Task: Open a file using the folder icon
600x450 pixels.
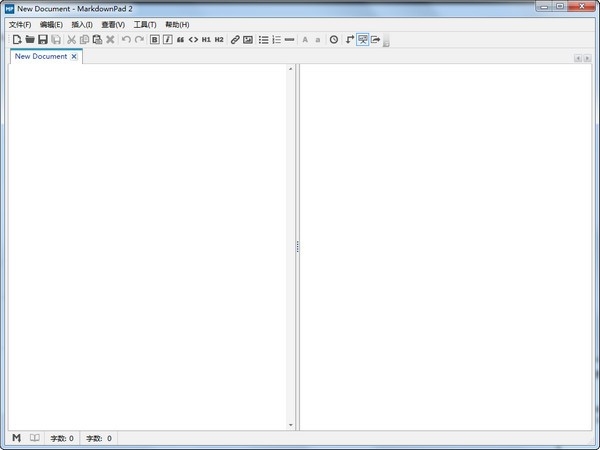Action: [30, 39]
